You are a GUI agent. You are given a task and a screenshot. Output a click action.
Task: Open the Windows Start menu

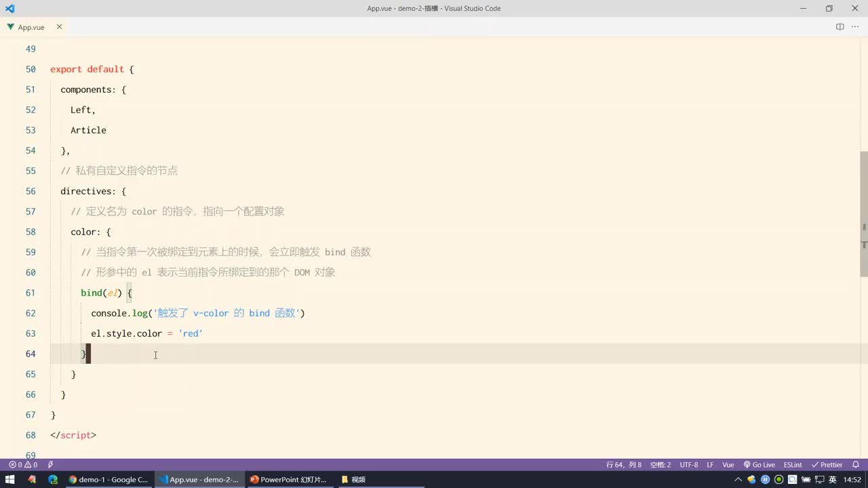pyautogui.click(x=10, y=479)
